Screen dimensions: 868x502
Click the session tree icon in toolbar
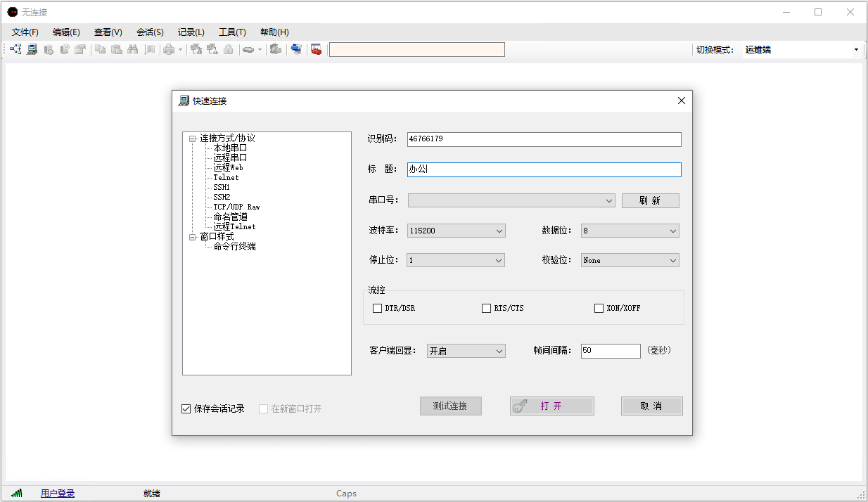tap(15, 50)
